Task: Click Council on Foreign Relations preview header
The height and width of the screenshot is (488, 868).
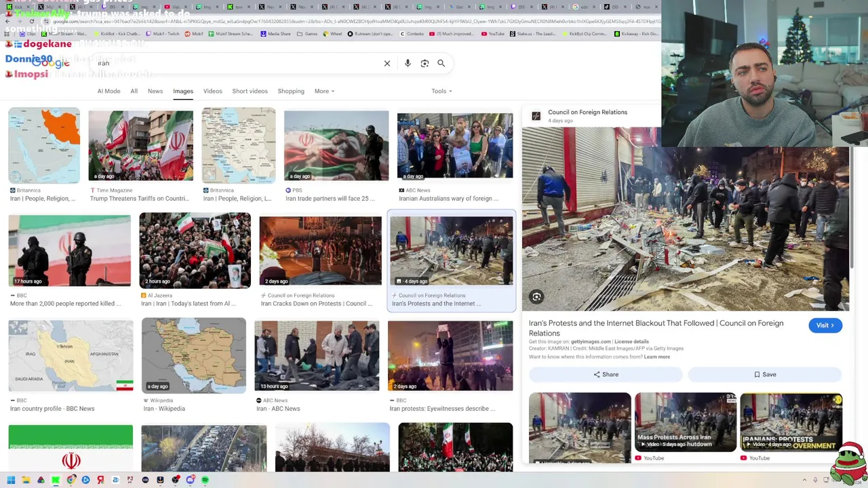Action: tap(587, 112)
